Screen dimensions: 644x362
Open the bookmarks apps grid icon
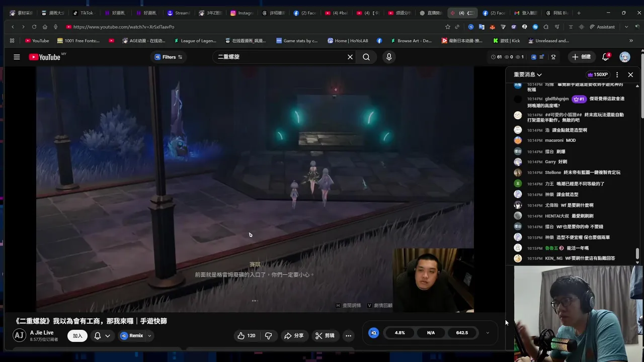(12, 41)
